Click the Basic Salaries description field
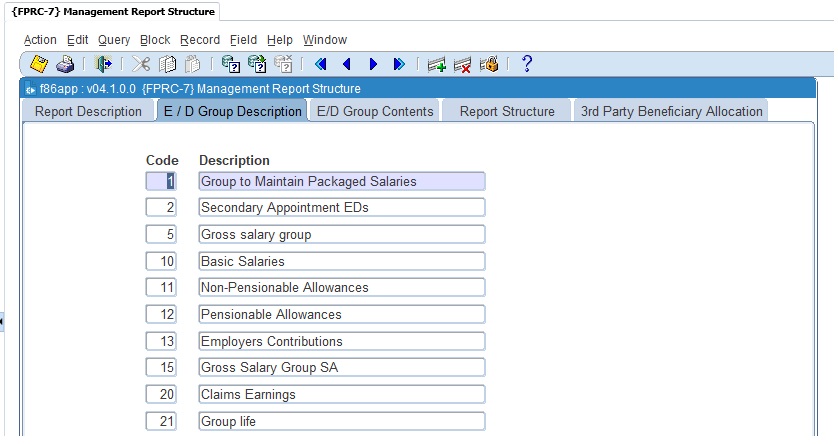 pyautogui.click(x=341, y=261)
